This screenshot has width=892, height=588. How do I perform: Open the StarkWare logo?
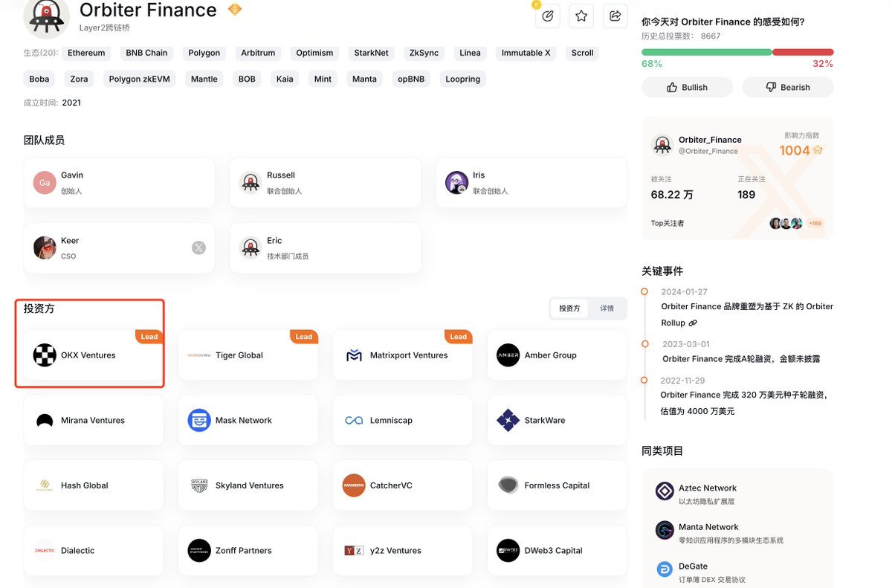coord(508,421)
